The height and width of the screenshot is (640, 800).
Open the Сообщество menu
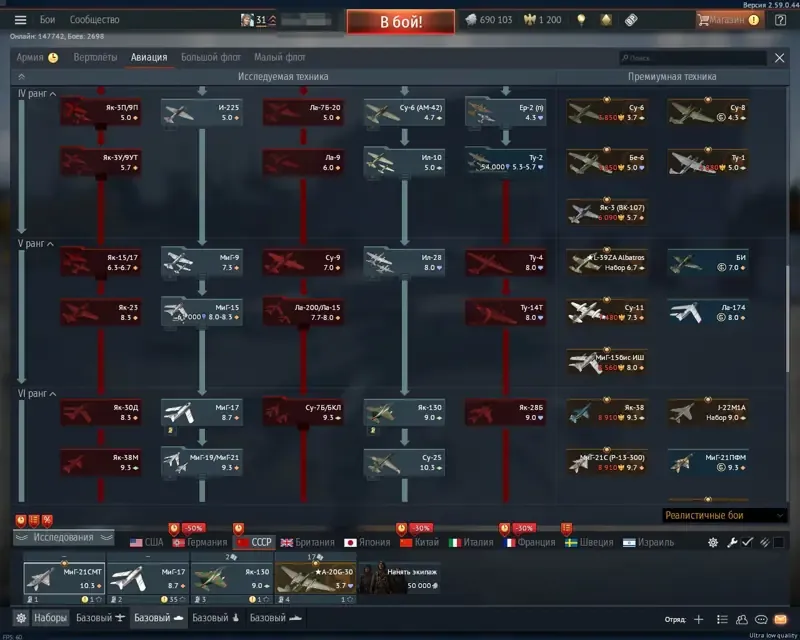point(94,20)
